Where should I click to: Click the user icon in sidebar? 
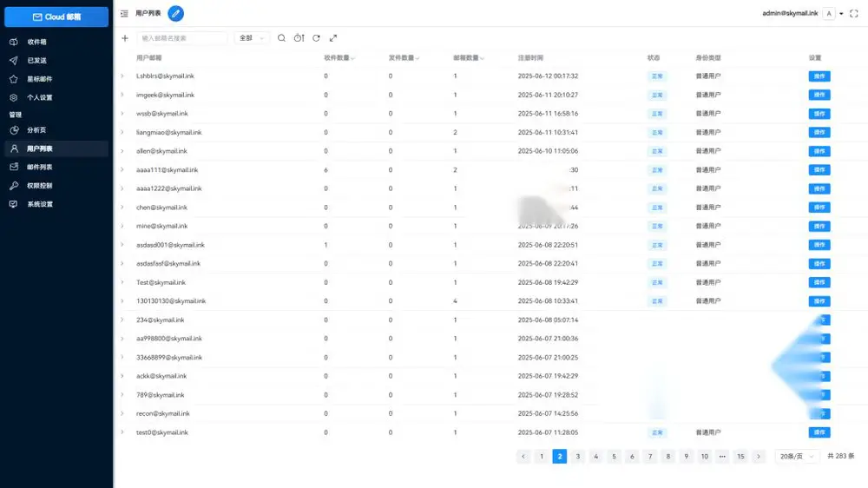coord(14,148)
